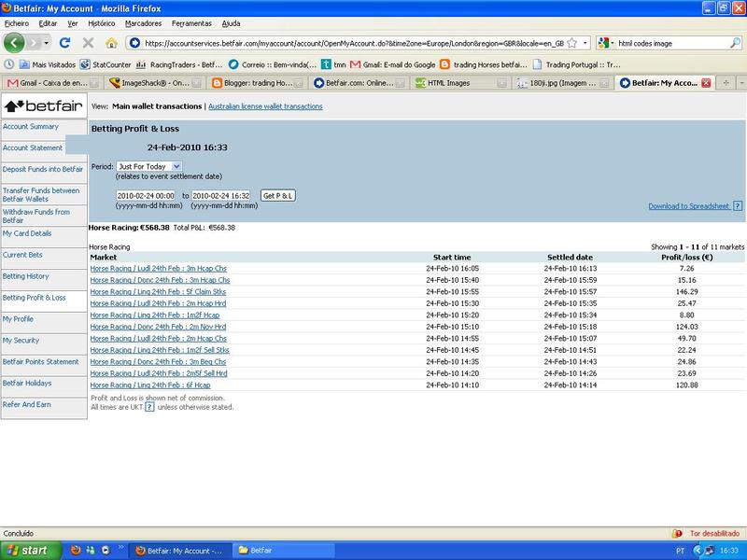Open Donc 24th Feb 2m Nov Hrd market

tap(158, 327)
